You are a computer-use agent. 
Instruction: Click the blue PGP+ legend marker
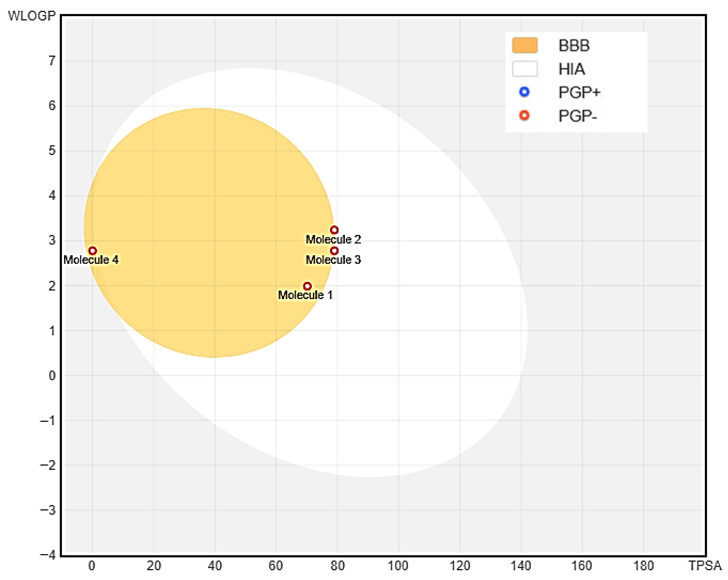(524, 92)
